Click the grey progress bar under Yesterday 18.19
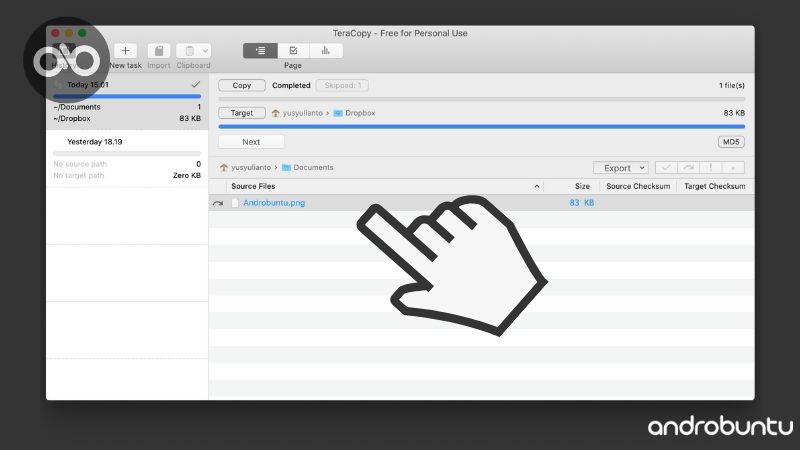 [127, 153]
